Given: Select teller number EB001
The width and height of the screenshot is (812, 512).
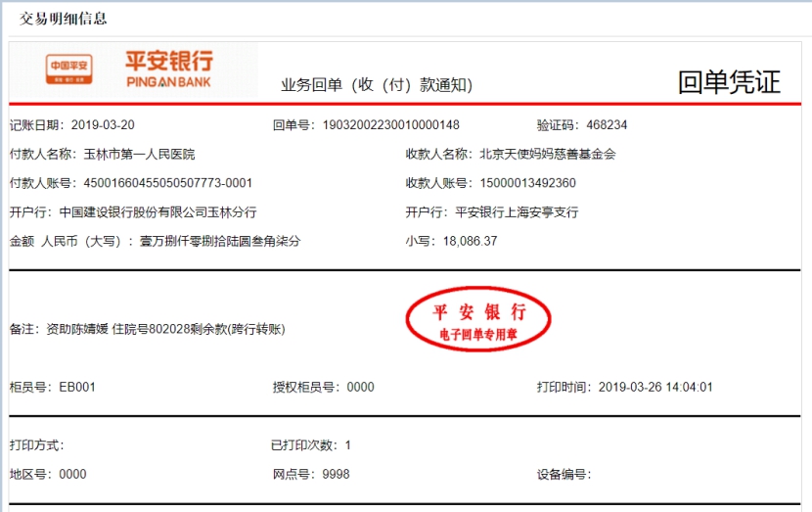Looking at the screenshot, I should [x=77, y=387].
